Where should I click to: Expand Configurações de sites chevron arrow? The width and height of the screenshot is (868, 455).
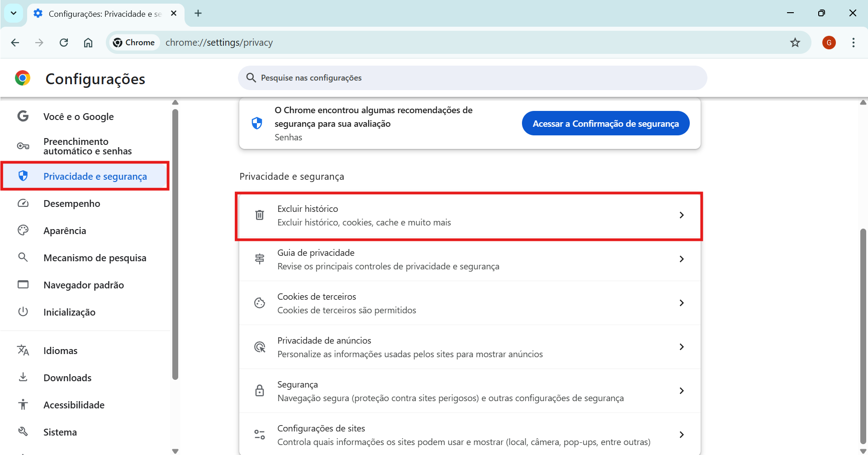pyautogui.click(x=681, y=435)
